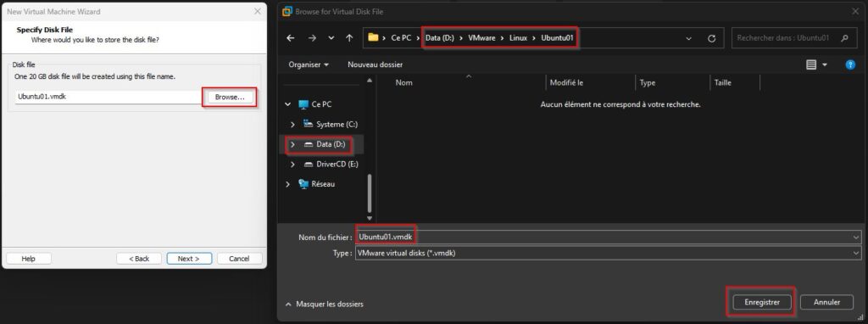Select Data (D:) in breadcrumb path
This screenshot has height=324, width=868.
440,38
